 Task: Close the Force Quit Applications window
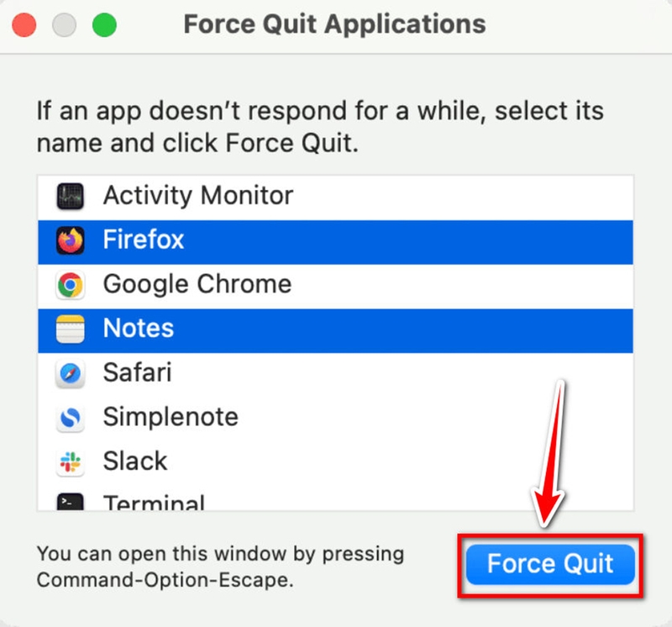pos(25,24)
